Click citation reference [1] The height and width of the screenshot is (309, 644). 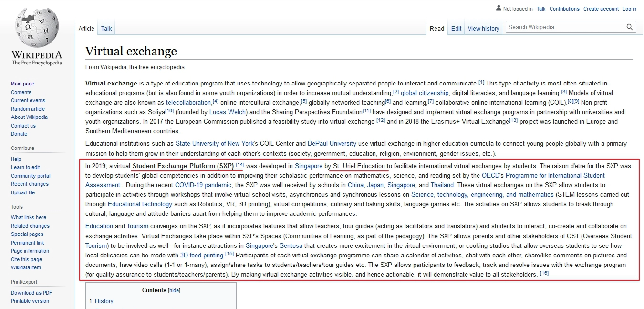coord(481,82)
